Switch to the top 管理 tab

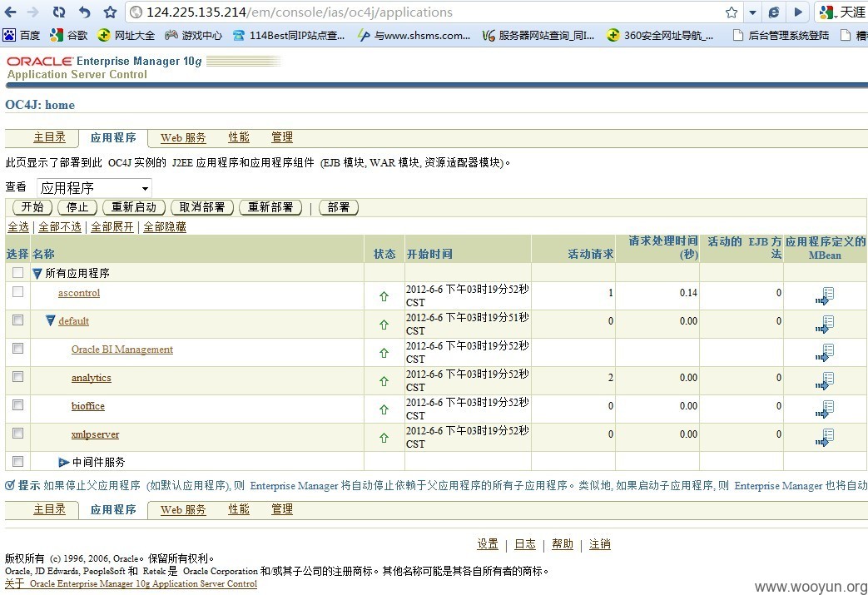(282, 137)
